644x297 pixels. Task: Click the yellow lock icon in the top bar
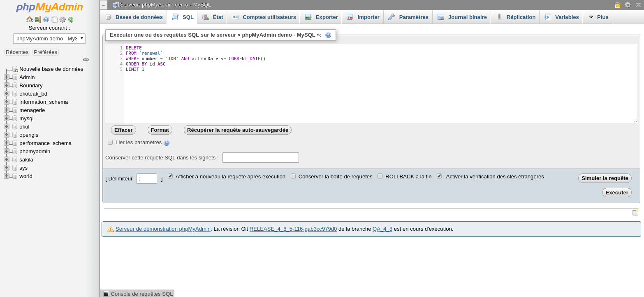pos(618,5)
